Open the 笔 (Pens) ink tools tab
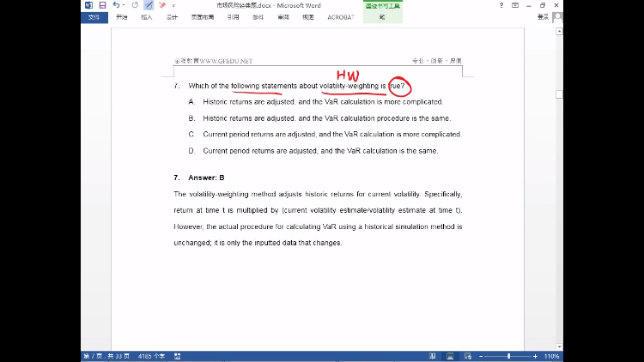Viewport: 644px width, 362px height. [382, 17]
